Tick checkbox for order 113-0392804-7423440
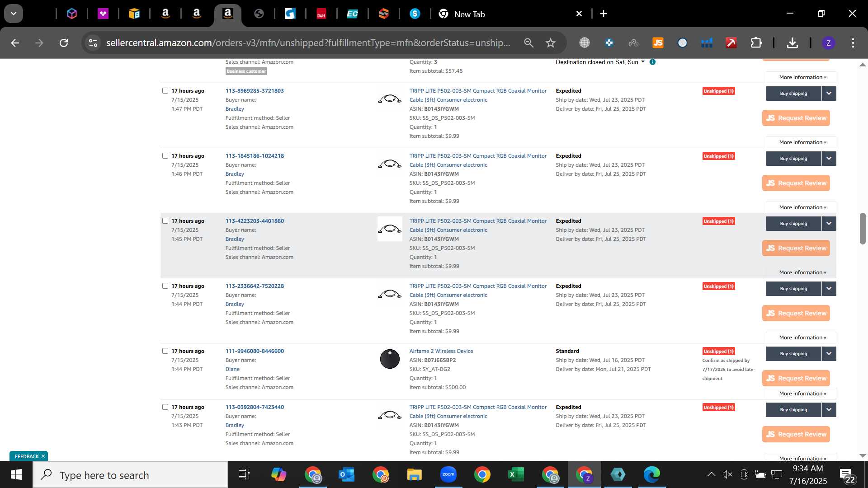Viewport: 868px width, 488px height. 165,407
